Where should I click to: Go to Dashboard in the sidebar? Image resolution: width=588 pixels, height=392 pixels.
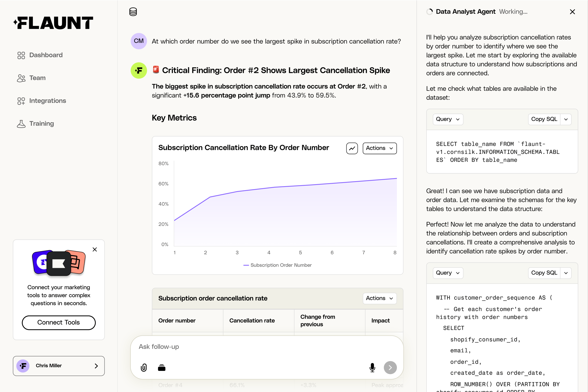click(46, 55)
